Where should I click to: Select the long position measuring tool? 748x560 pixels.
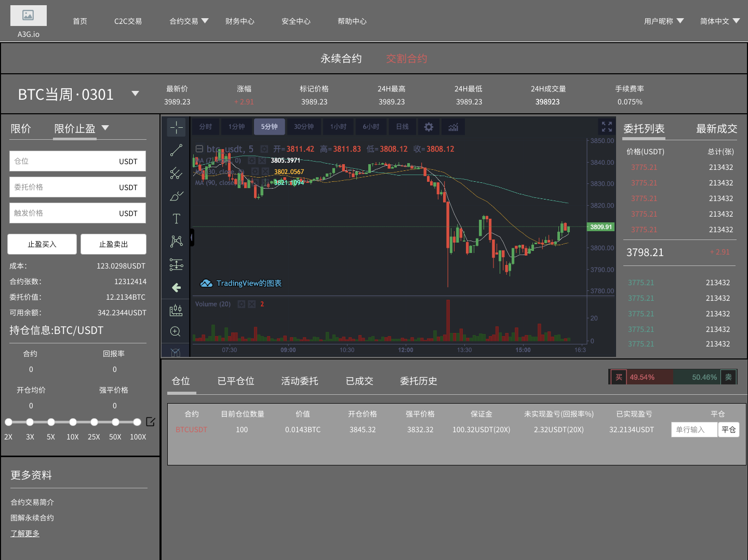click(176, 264)
